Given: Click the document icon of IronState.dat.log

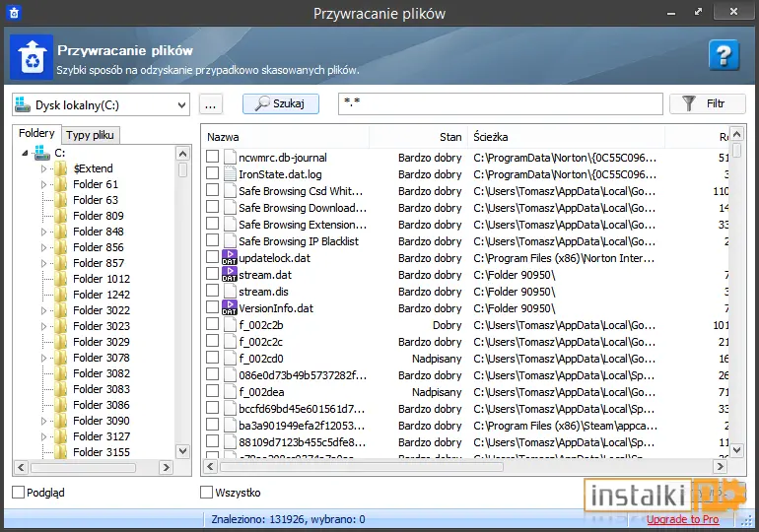Looking at the screenshot, I should (x=230, y=174).
